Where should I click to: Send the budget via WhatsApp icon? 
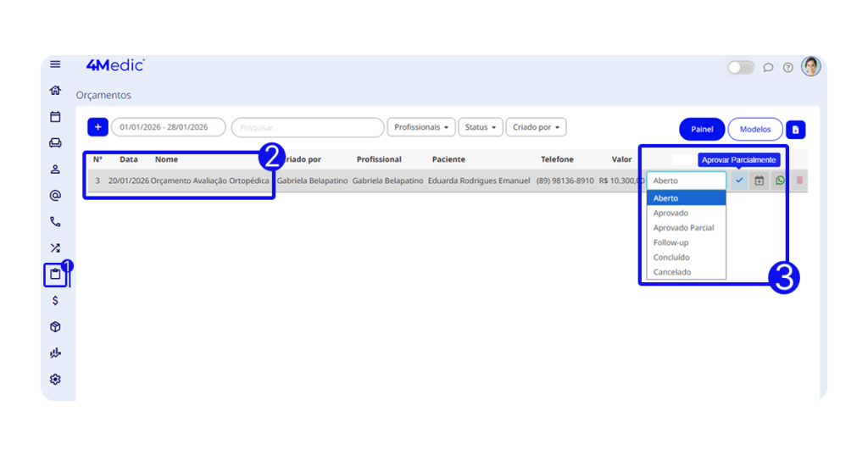click(780, 181)
